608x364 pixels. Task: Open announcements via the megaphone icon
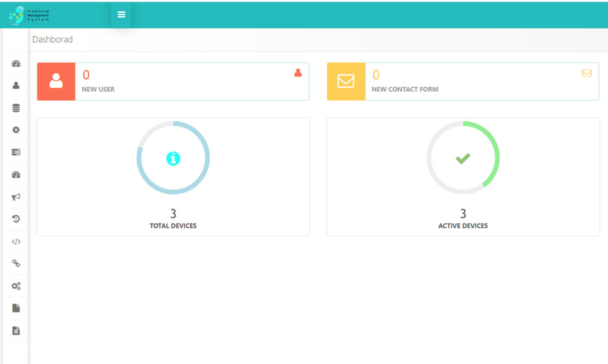(x=15, y=196)
